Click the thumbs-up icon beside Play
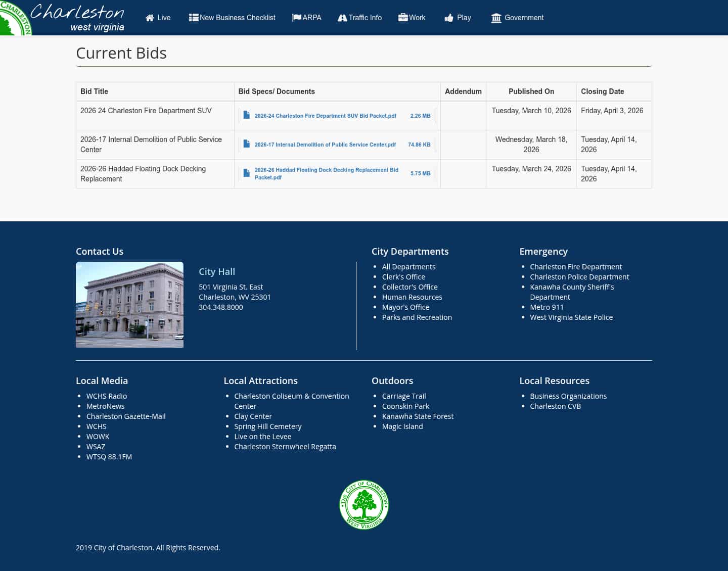Image resolution: width=728 pixels, height=571 pixels. (449, 18)
